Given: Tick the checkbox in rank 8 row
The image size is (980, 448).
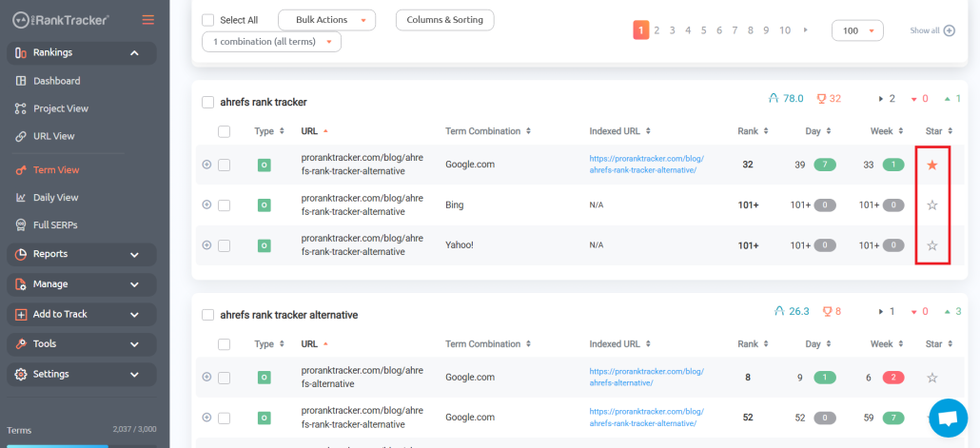Looking at the screenshot, I should tap(224, 378).
